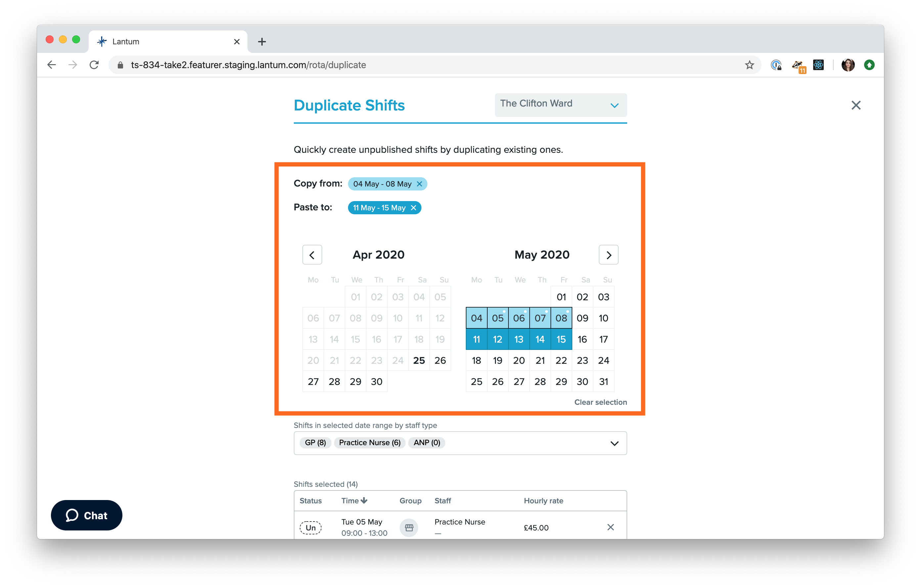The image size is (921, 588).
Task: Click the Copy from date chip
Action: (387, 184)
